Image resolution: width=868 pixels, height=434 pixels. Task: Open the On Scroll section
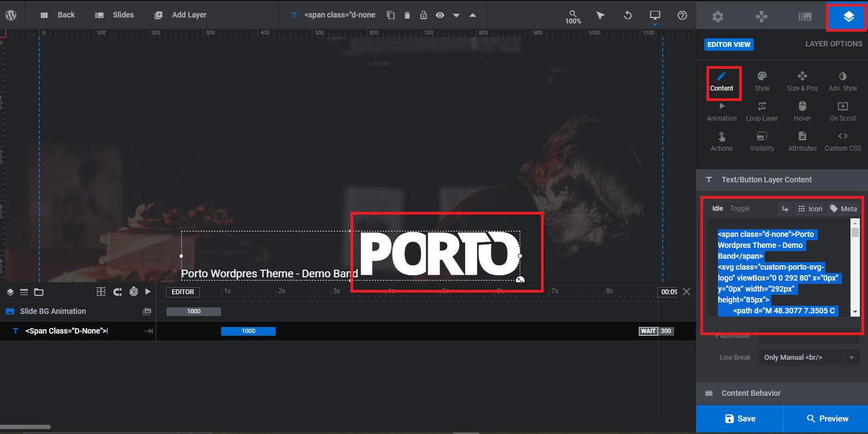pyautogui.click(x=843, y=112)
